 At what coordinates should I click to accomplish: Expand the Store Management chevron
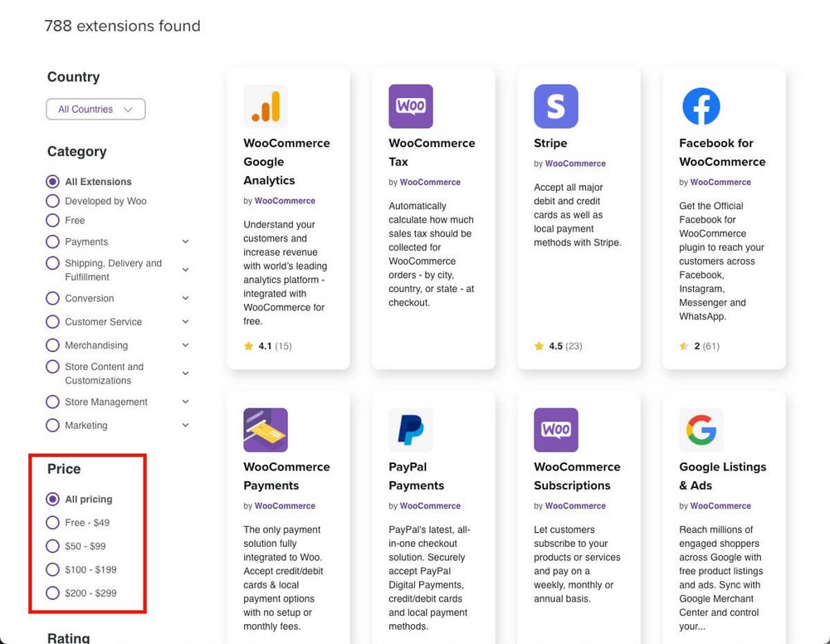[x=185, y=402]
